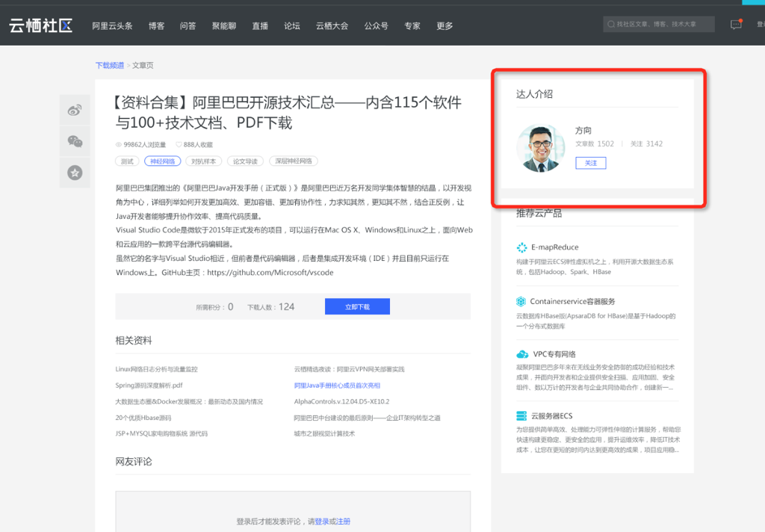
Task: Favorite article with the star icon
Action: pos(75,173)
